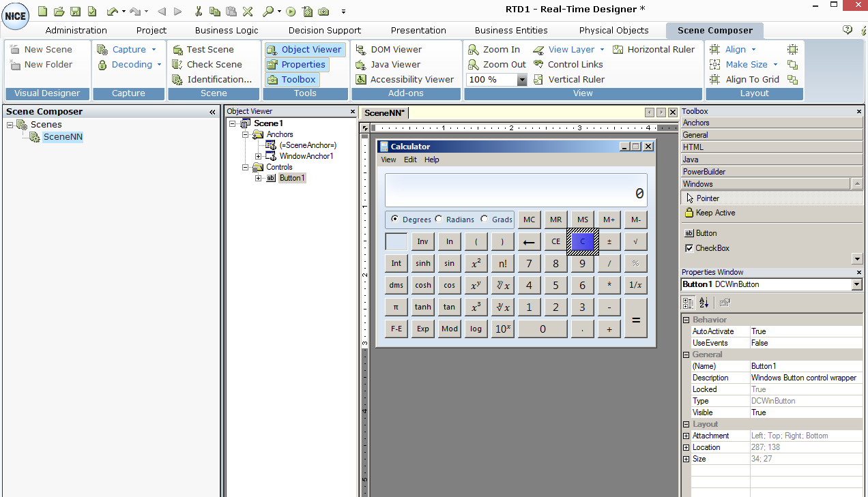Sort properties alphabetically with A-Z icon
The image size is (868, 497).
(704, 303)
